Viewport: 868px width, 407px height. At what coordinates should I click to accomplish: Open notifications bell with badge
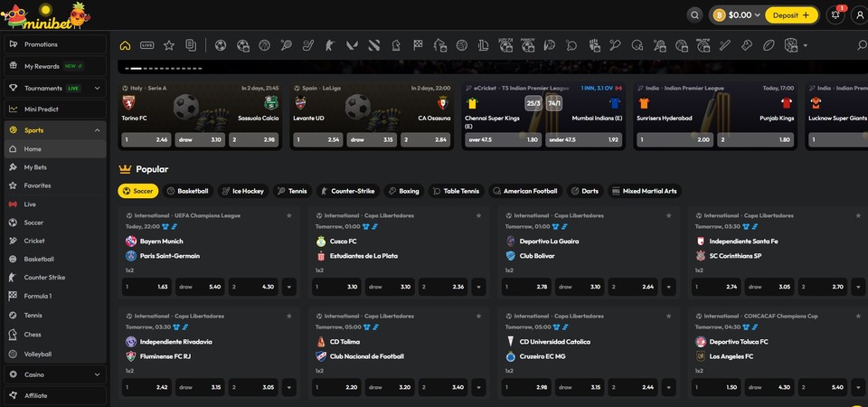[835, 15]
